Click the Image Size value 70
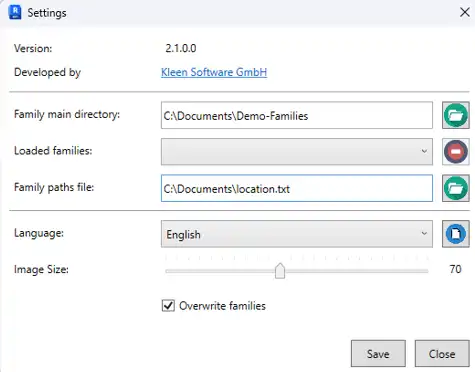 [455, 269]
